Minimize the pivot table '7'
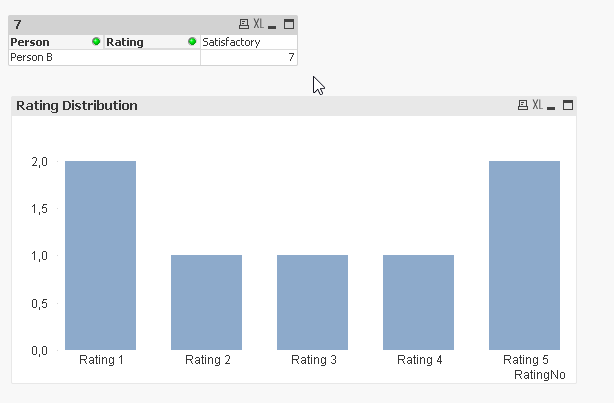 click(x=273, y=24)
